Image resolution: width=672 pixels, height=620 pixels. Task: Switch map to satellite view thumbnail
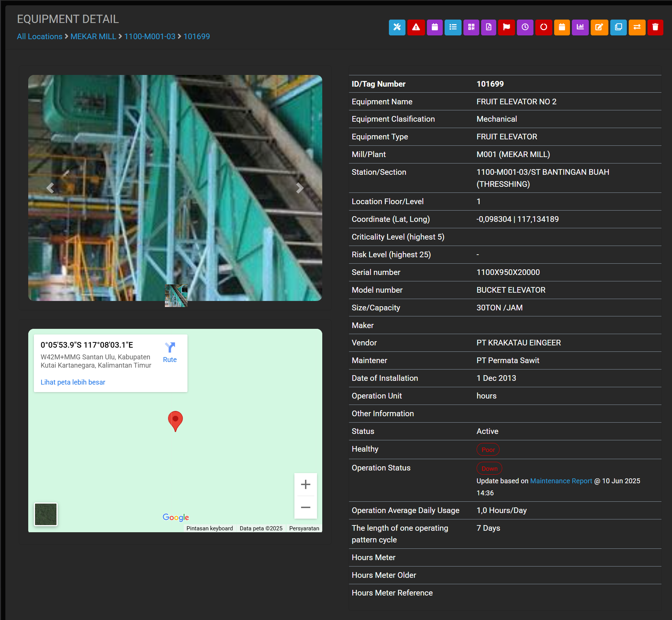tap(46, 514)
